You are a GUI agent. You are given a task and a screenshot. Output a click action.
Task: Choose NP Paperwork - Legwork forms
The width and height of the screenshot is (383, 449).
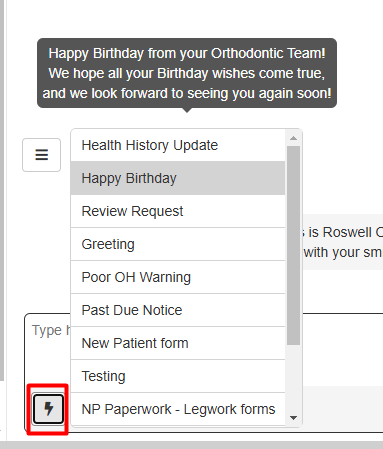178,409
